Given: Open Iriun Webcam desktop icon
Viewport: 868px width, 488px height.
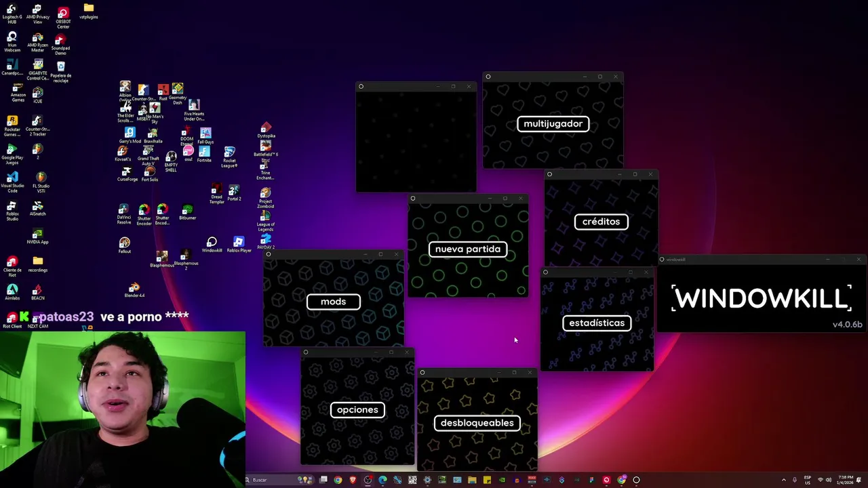Looking at the screenshot, I should click(12, 41).
